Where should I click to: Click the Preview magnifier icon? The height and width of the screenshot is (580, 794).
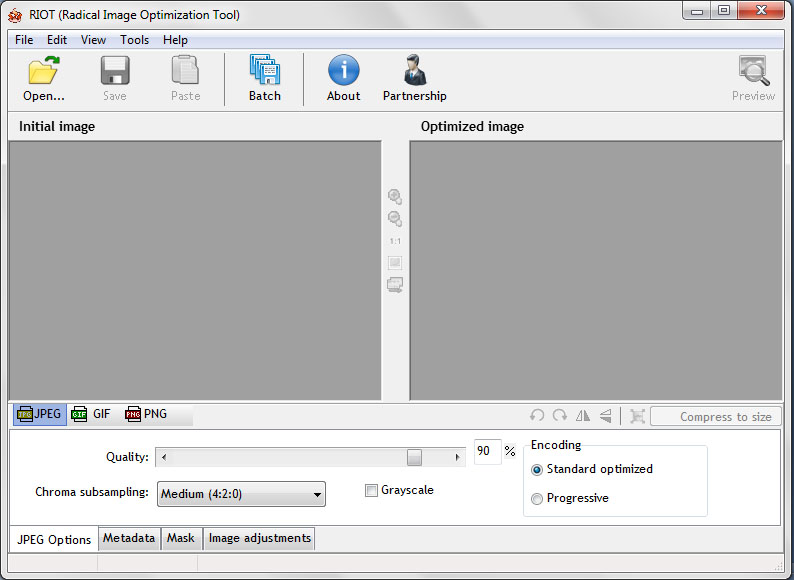click(x=753, y=71)
